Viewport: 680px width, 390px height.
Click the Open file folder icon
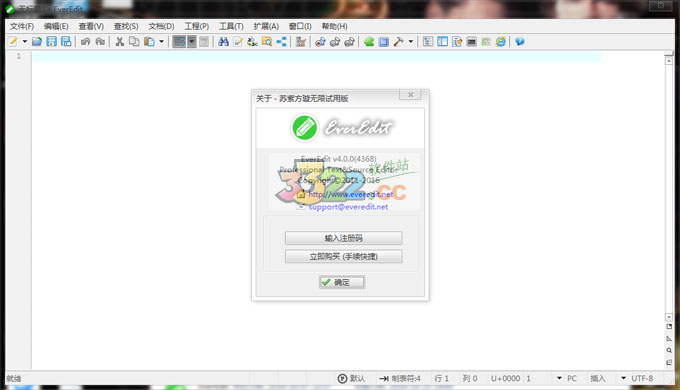(37, 42)
